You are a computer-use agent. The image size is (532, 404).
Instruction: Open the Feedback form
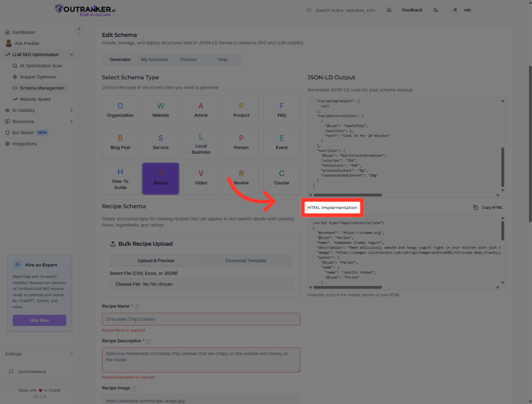pyautogui.click(x=412, y=10)
